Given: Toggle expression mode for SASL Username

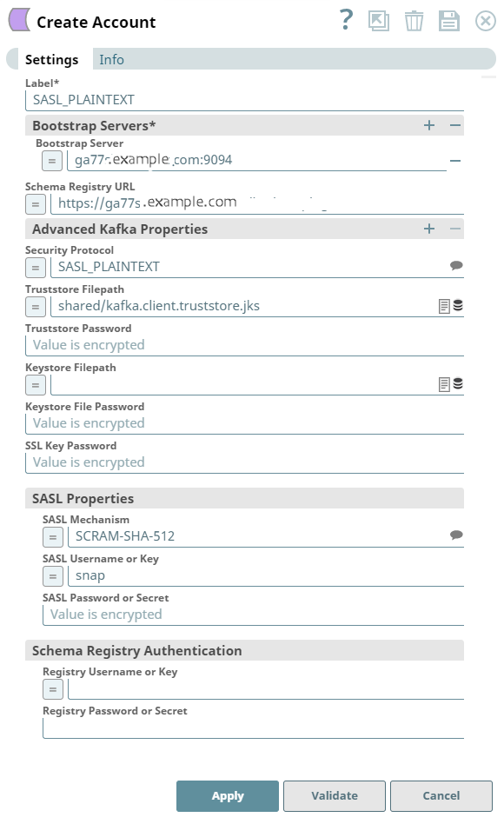Looking at the screenshot, I should coord(52,575).
